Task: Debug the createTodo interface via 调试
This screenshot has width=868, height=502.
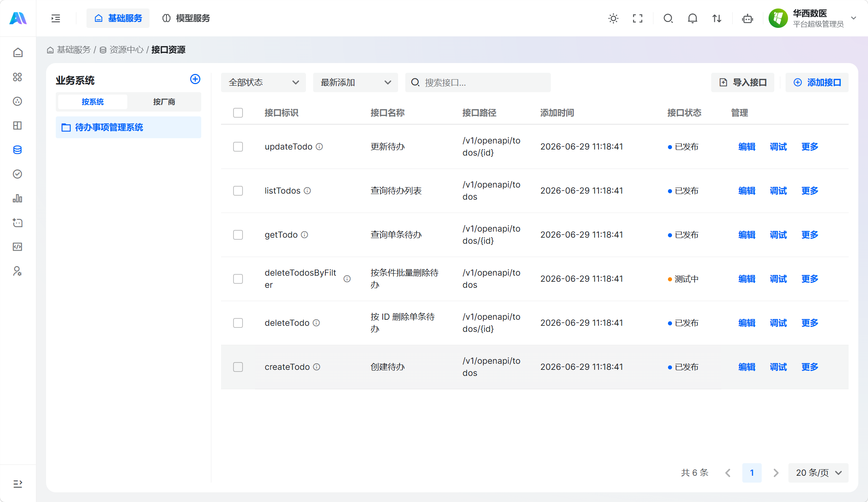Action: tap(778, 367)
